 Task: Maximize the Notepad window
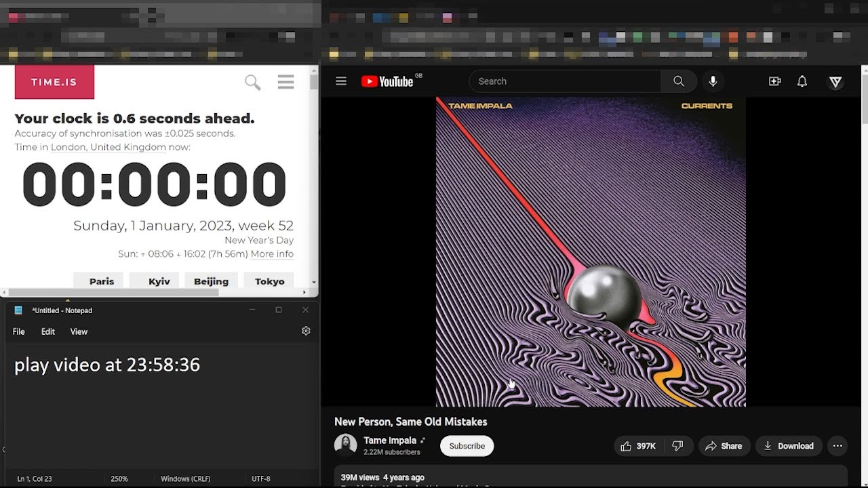279,310
